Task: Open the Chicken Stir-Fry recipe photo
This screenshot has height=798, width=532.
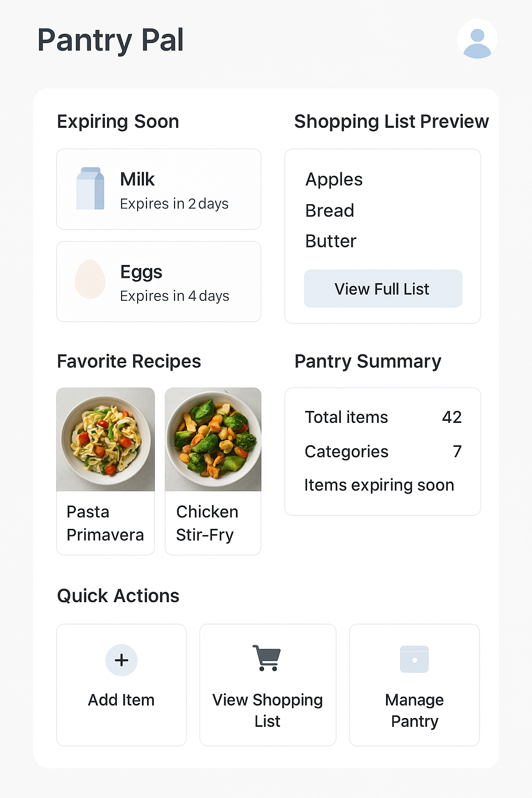Action: point(213,440)
